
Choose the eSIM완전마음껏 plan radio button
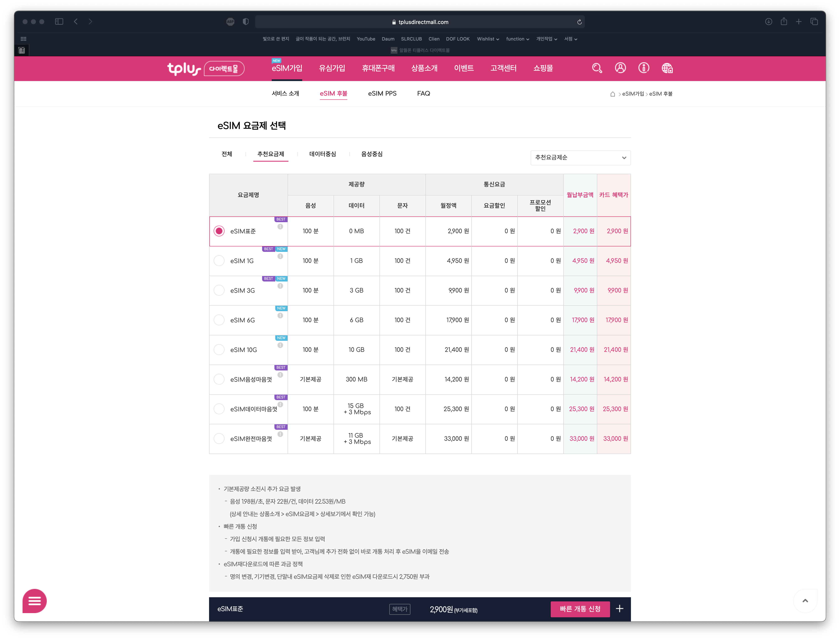tap(219, 439)
